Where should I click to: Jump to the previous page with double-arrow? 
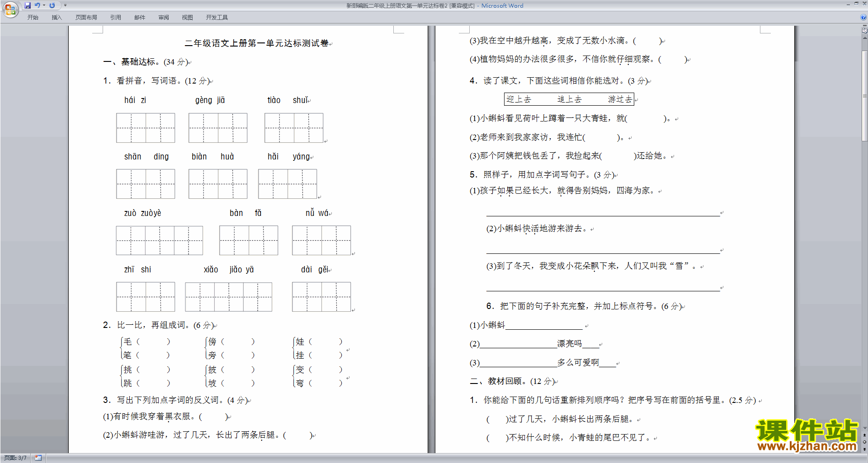click(x=864, y=435)
